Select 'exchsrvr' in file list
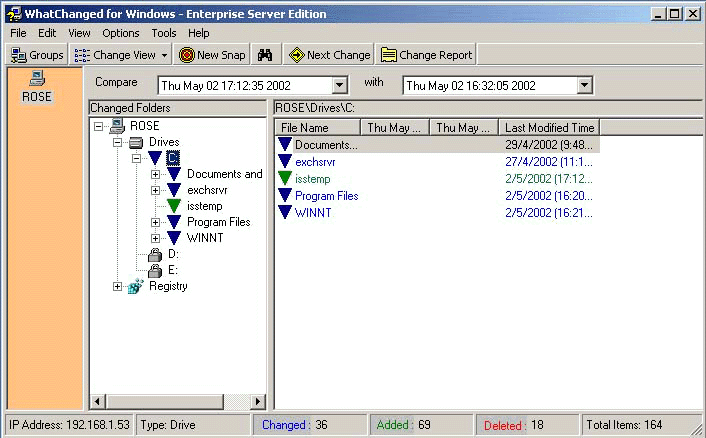 tap(315, 162)
